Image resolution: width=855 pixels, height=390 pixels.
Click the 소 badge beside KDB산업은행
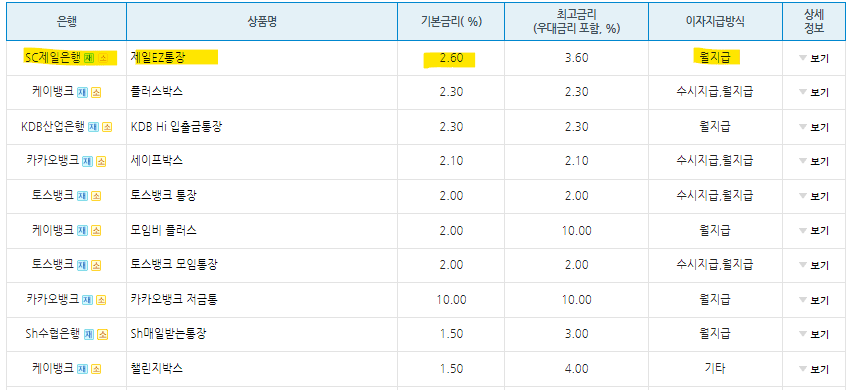pyautogui.click(x=107, y=127)
